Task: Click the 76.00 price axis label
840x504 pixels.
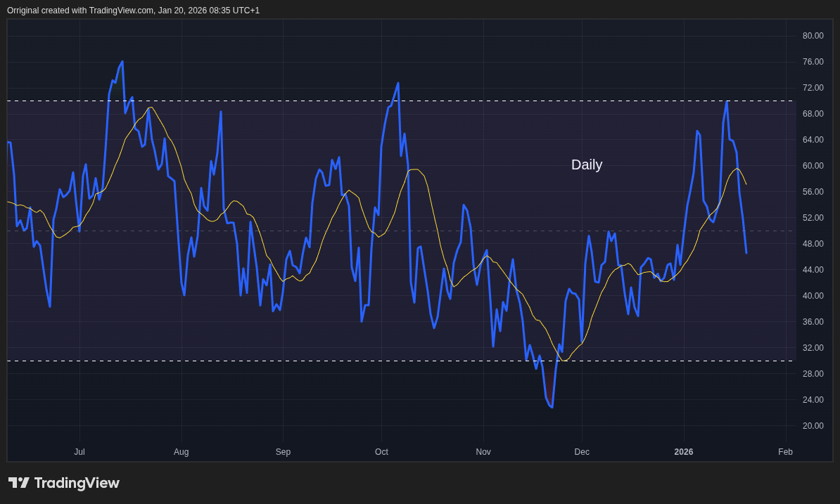Action: [813, 62]
